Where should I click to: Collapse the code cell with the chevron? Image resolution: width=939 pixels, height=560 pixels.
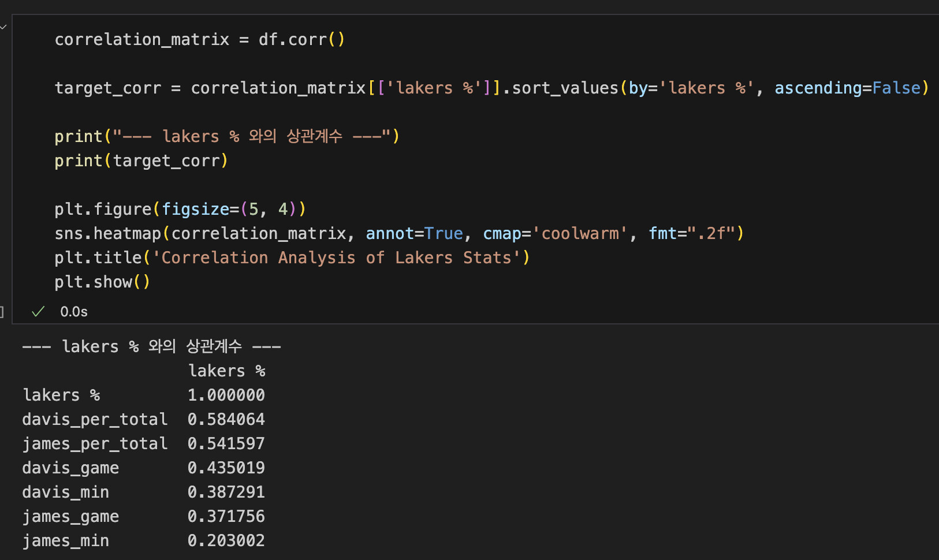coord(3,27)
